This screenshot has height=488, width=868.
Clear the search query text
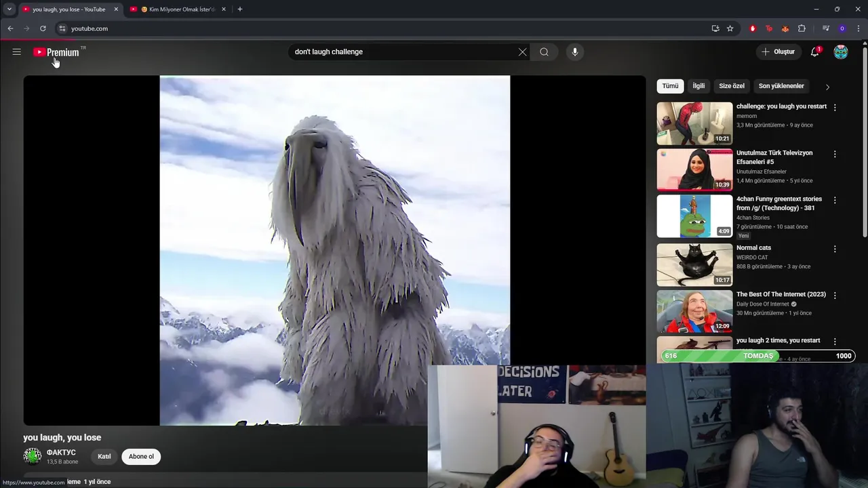coord(522,52)
